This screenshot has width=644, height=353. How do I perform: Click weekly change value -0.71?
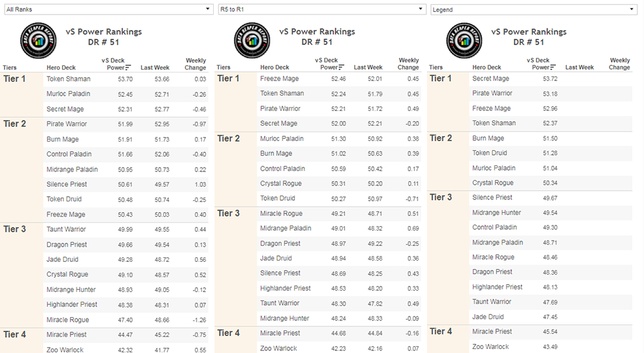tap(412, 199)
